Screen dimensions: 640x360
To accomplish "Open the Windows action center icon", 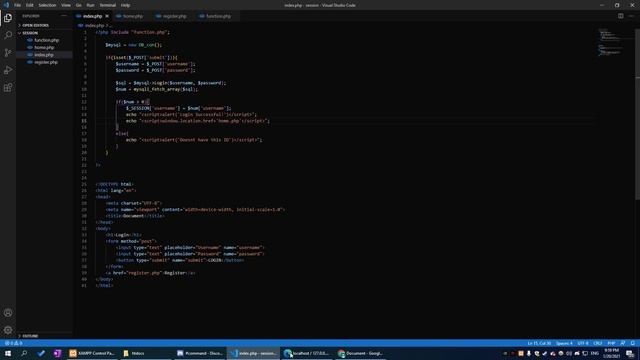I will (630, 353).
